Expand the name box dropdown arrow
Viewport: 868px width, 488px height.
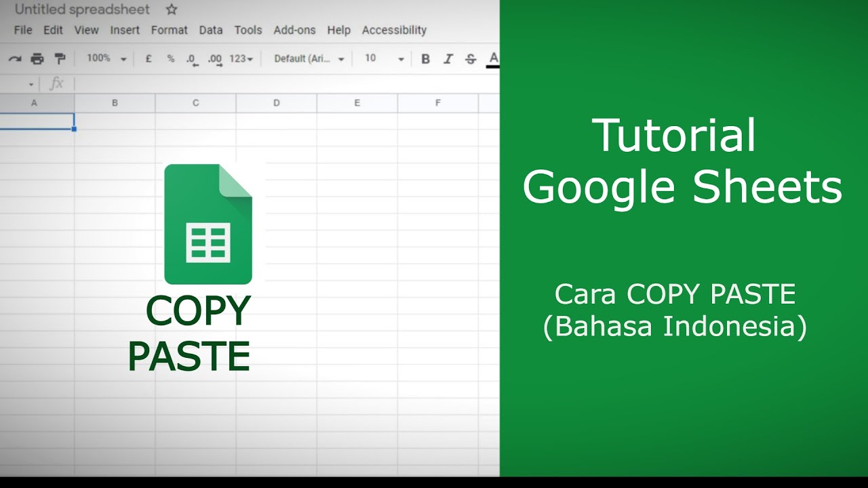tap(31, 85)
